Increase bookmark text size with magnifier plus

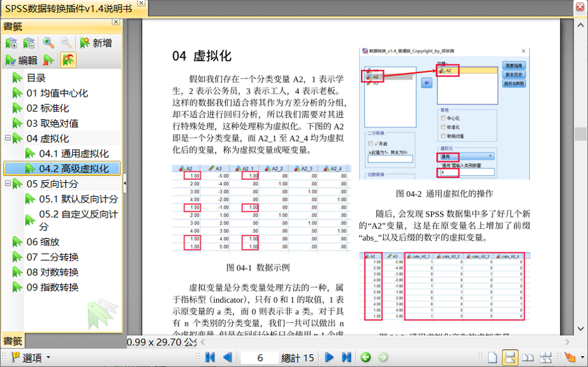point(48,43)
